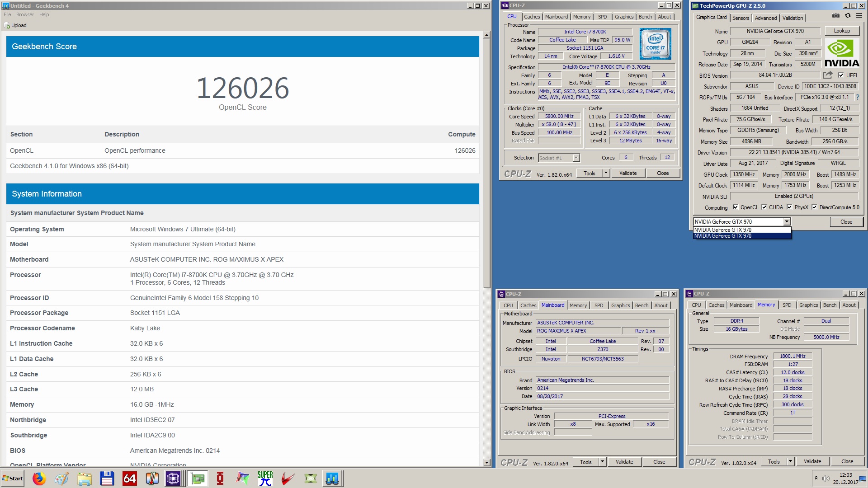Open the Browser menu in Geekbench
The width and height of the screenshot is (868, 488).
click(x=25, y=14)
